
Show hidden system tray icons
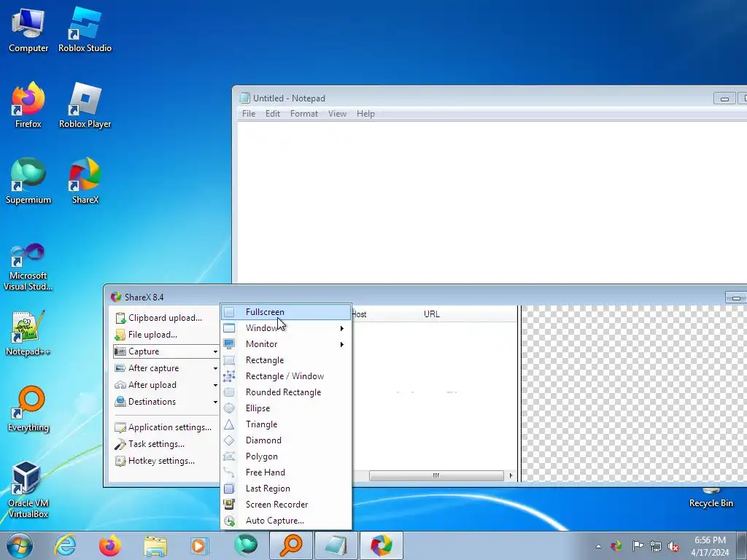598,546
